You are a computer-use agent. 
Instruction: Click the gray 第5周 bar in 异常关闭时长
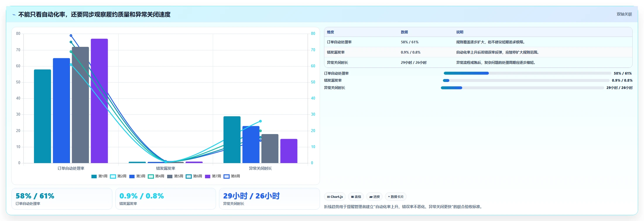tap(270, 149)
